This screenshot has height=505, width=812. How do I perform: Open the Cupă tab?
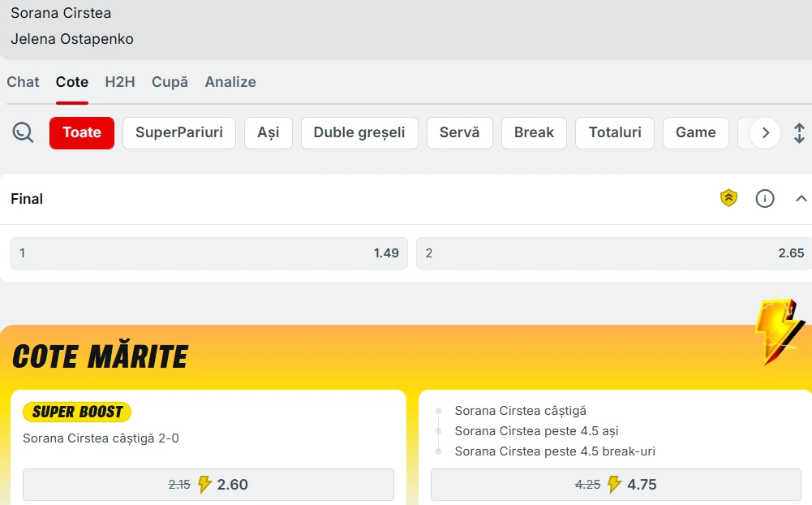[x=170, y=82]
